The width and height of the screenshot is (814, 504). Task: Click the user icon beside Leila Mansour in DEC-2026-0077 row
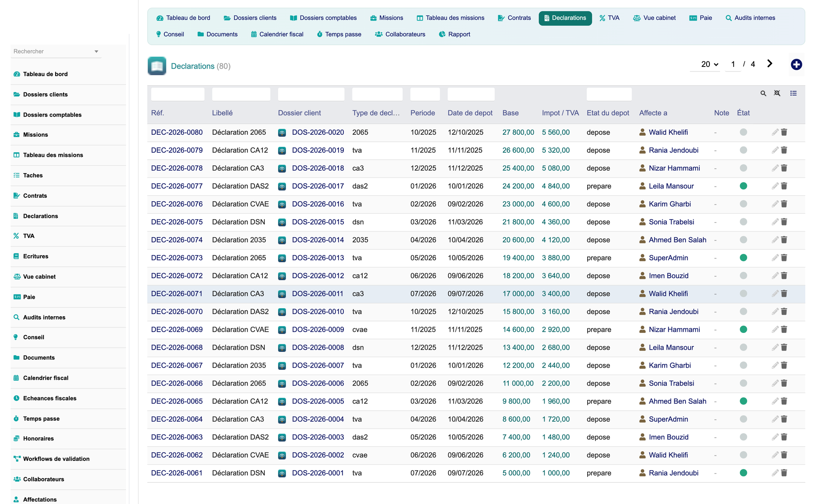(x=642, y=186)
